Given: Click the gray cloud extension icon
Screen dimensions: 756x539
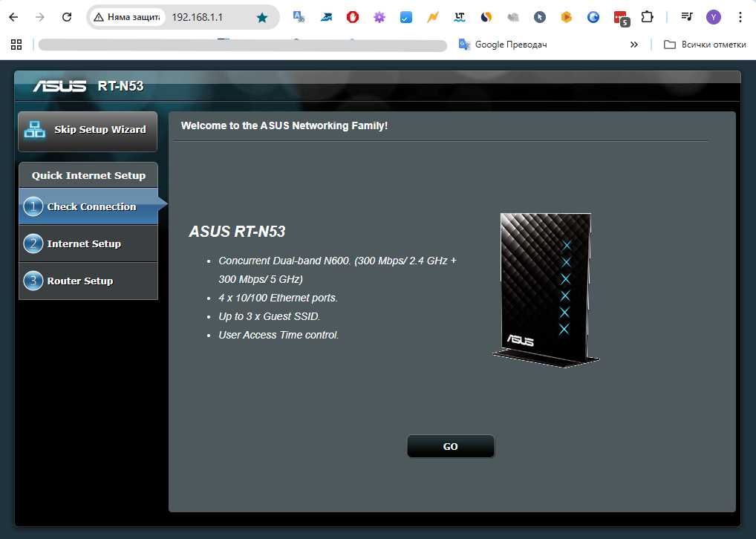Looking at the screenshot, I should coord(513,17).
